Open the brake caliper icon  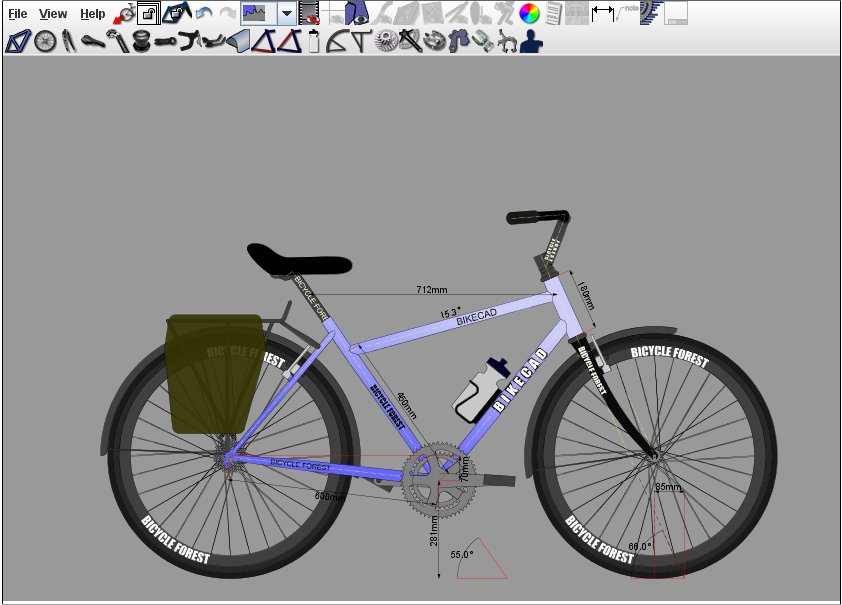[x=506, y=41]
